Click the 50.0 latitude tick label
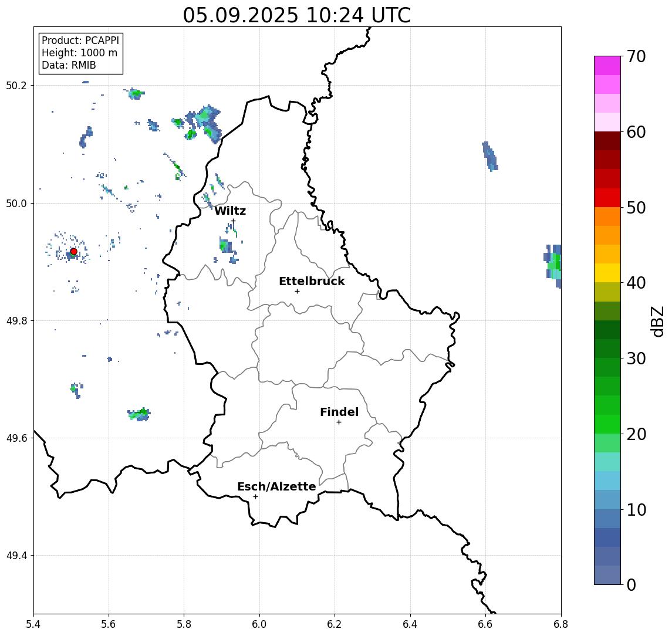Viewport: 672px width, 636px height. coord(16,203)
